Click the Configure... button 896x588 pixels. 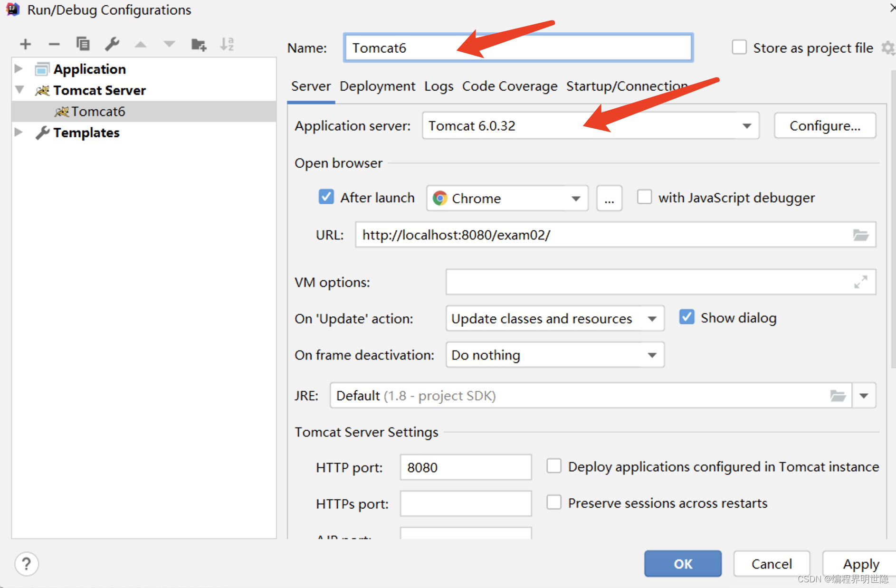pyautogui.click(x=825, y=125)
